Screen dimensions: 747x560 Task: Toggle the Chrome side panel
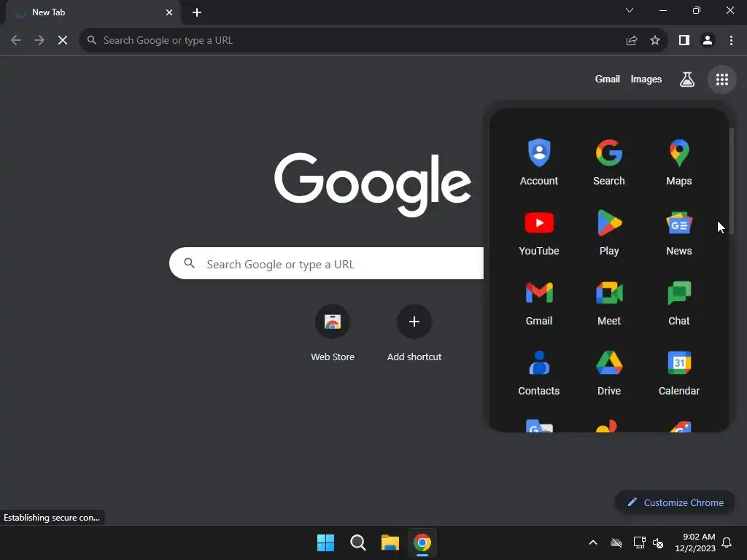point(684,41)
